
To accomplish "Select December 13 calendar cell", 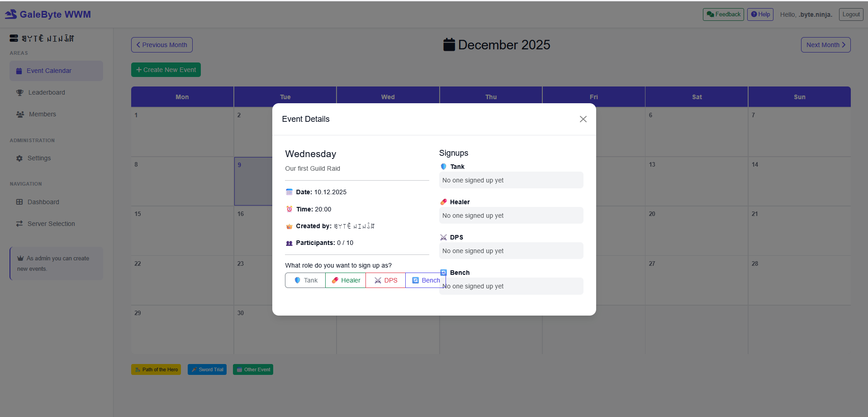I will [x=696, y=181].
